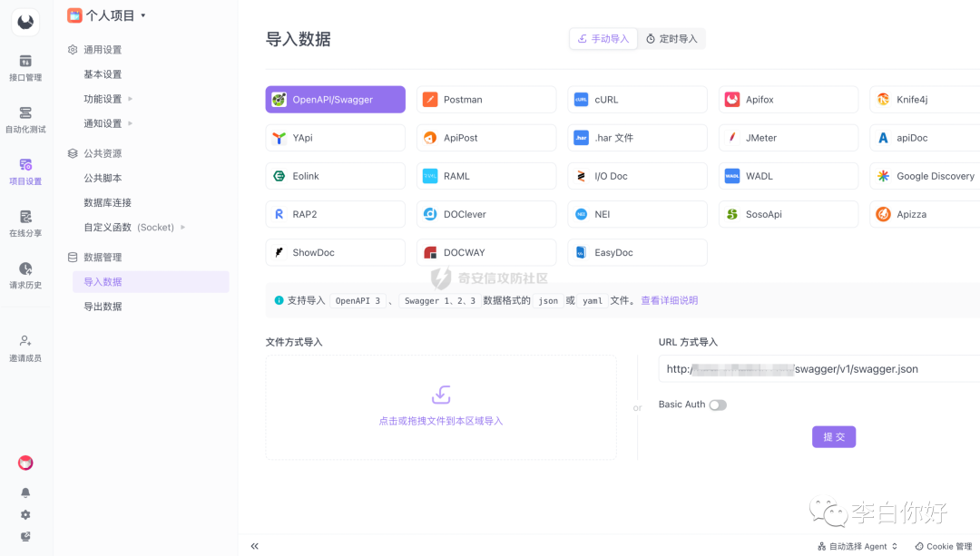The image size is (980, 556).
Task: Choose Apizza import format
Action: (x=925, y=214)
